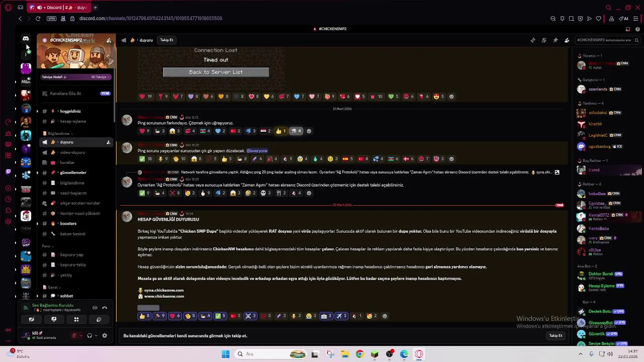The width and height of the screenshot is (644, 362).
Task: Open the hoşgeldiniz channel
Action: tap(76, 111)
